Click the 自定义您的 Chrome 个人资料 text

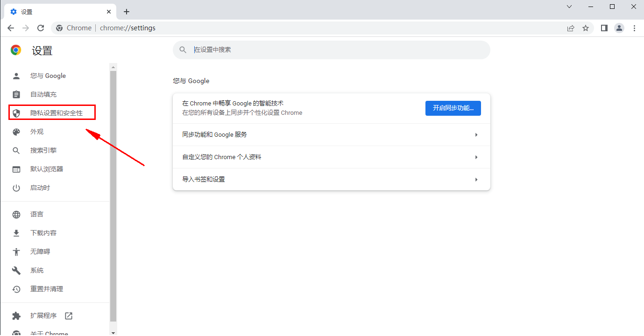pyautogui.click(x=222, y=157)
